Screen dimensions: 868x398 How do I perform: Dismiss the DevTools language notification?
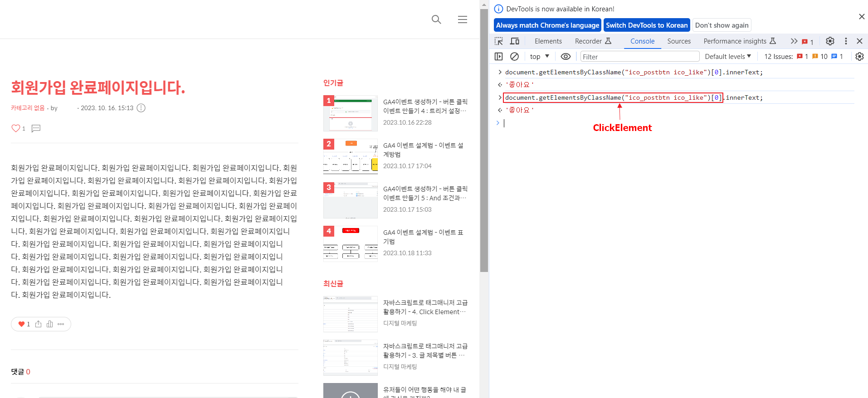click(x=862, y=17)
